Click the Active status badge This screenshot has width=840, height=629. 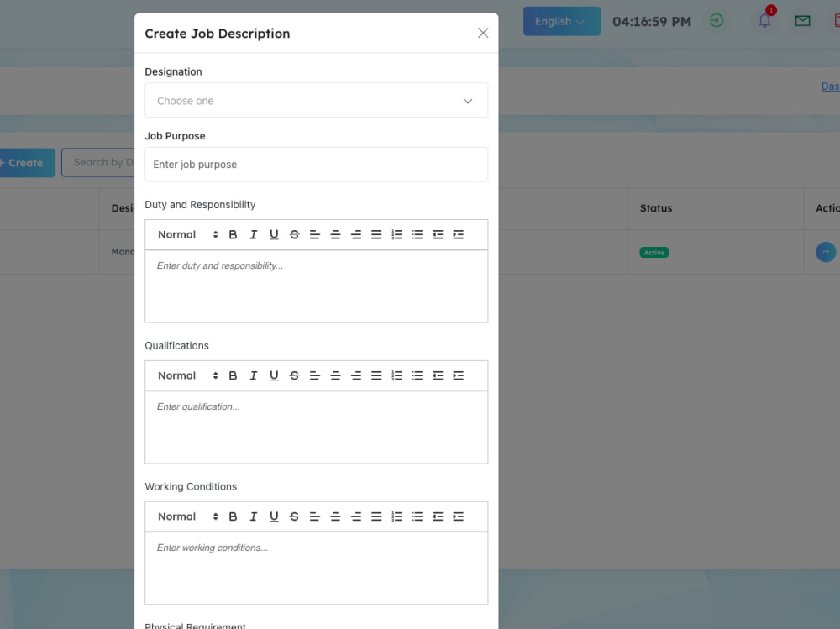654,252
